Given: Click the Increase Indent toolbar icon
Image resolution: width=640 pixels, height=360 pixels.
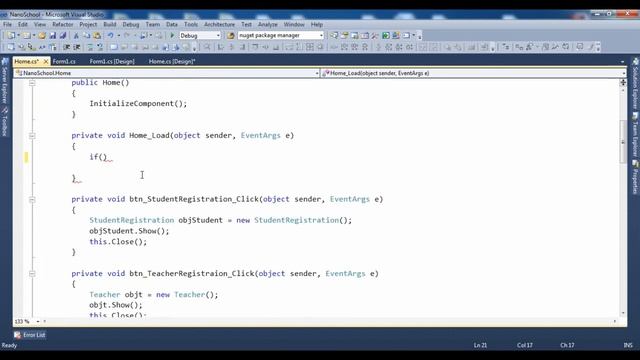Looking at the screenshot, I should [77, 47].
